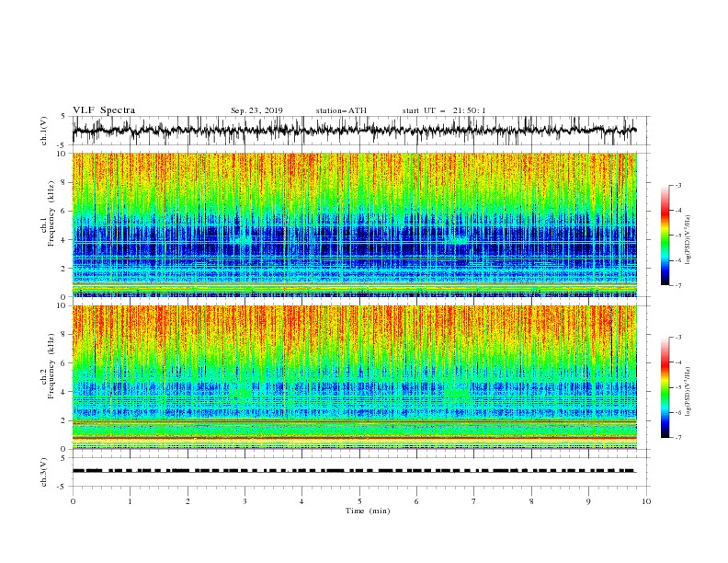Click the 'ch.1(V)' axis label
The width and height of the screenshot is (728, 563).
pos(44,131)
